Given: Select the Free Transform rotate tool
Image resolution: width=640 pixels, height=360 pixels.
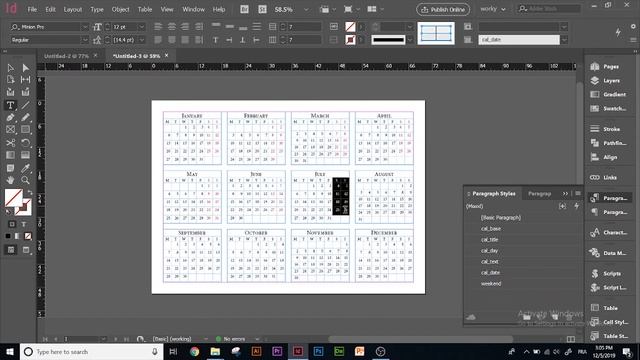Looking at the screenshot, I should 25,143.
